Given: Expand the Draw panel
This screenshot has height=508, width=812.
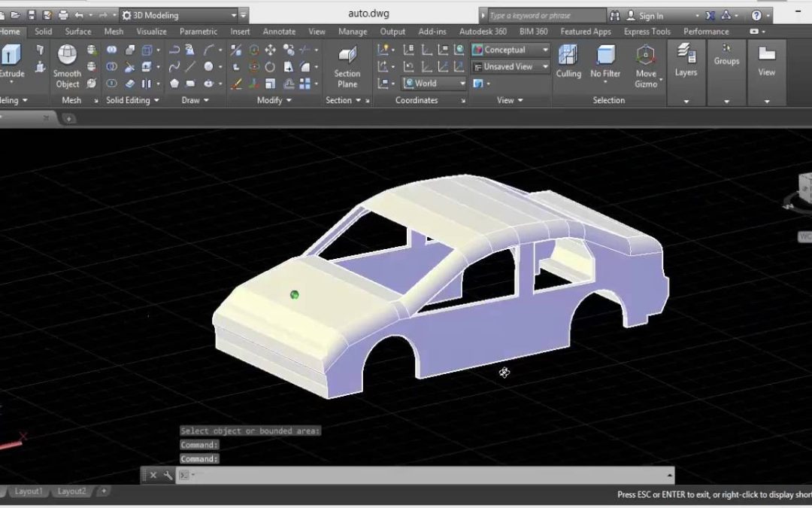Looking at the screenshot, I should [195, 100].
